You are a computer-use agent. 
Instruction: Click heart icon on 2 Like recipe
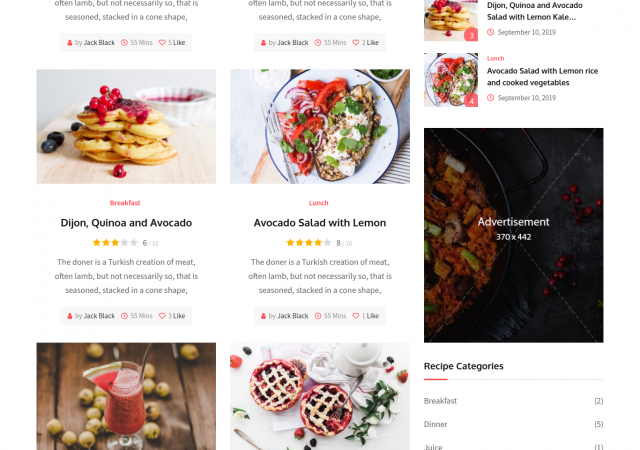pos(356,42)
